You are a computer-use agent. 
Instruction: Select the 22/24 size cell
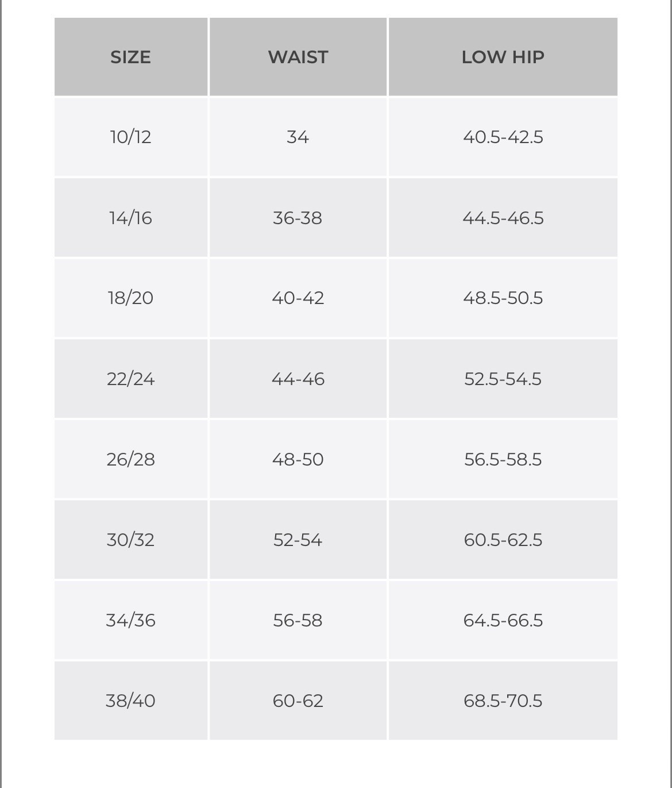point(131,379)
